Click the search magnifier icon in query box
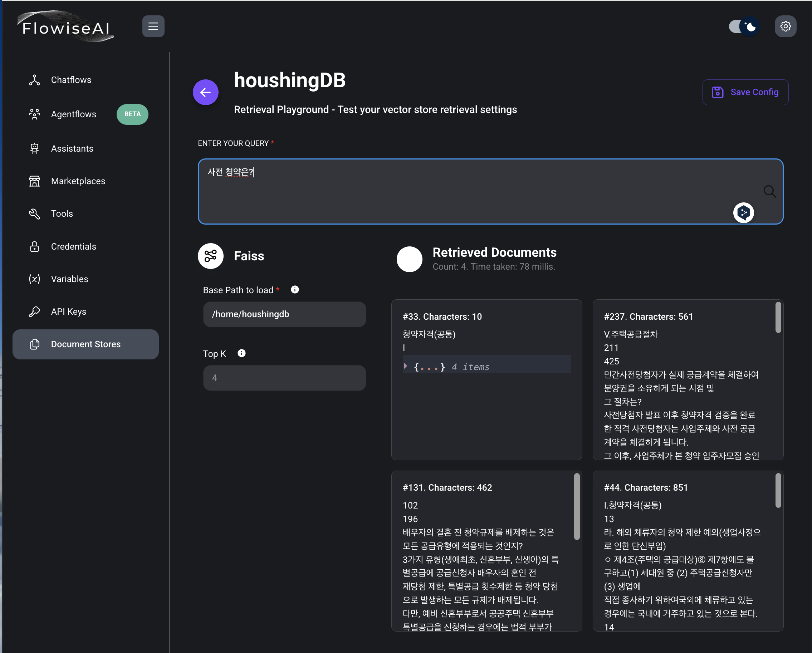Viewport: 812px width, 653px height. pyautogui.click(x=769, y=191)
